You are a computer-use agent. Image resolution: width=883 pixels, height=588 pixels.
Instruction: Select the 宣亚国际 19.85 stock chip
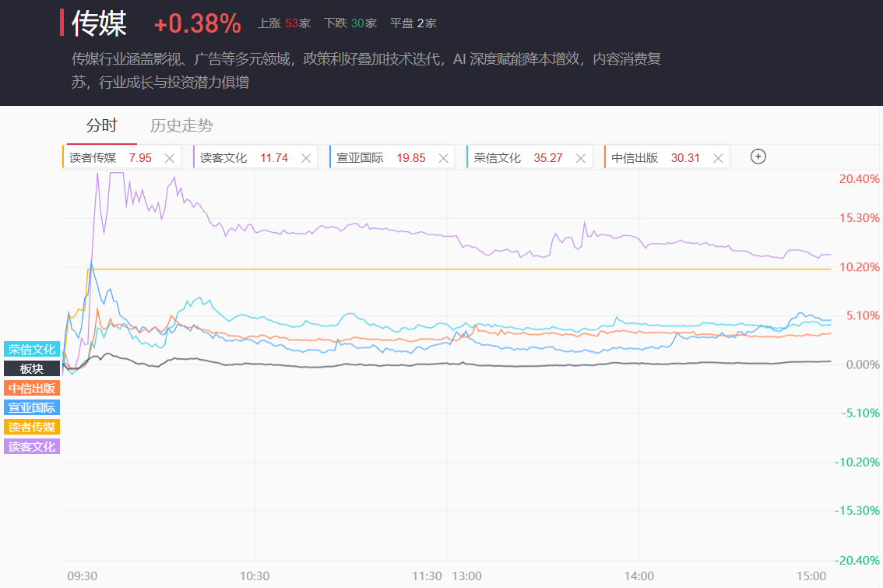coord(380,158)
